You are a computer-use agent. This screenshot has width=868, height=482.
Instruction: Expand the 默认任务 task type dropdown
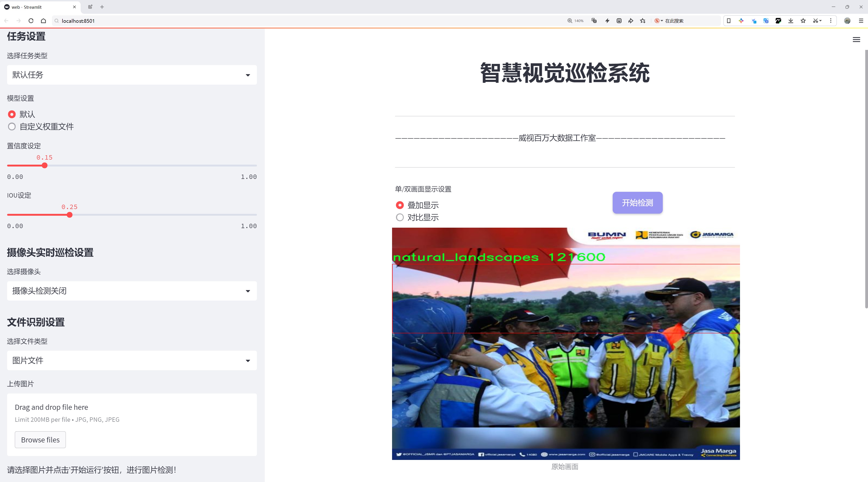(132, 75)
